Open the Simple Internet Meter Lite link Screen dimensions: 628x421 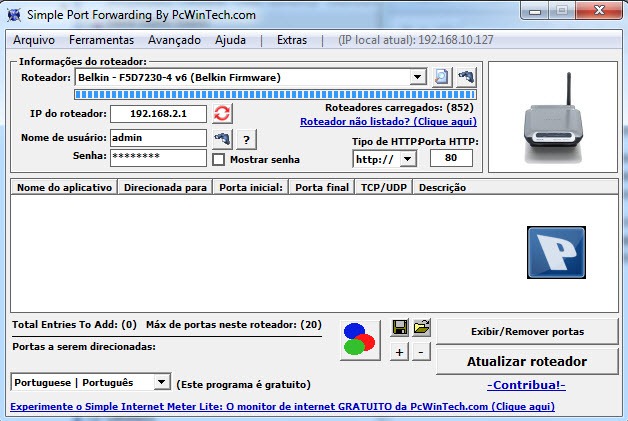pyautogui.click(x=282, y=407)
